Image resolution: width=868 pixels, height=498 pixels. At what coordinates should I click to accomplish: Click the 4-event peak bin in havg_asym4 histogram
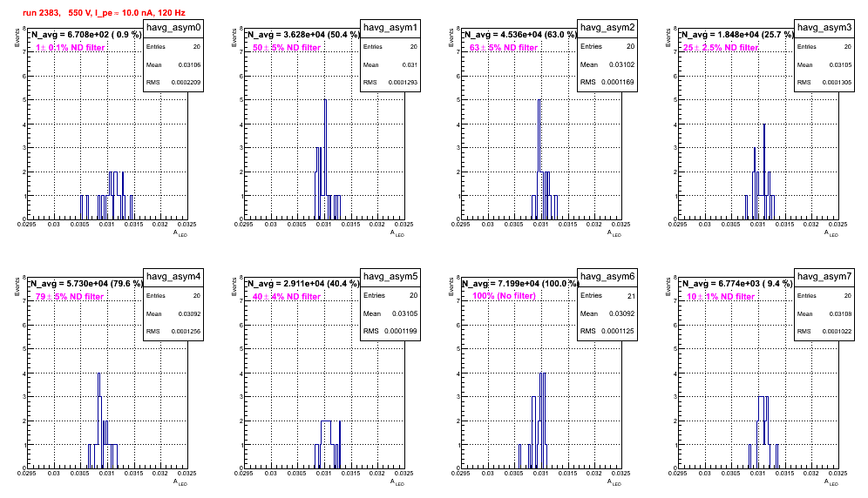click(98, 421)
